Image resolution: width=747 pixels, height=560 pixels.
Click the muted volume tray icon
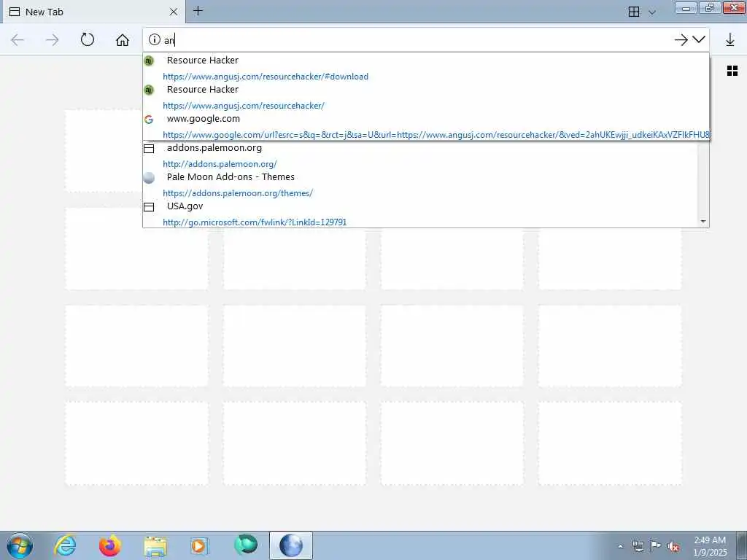click(x=673, y=546)
